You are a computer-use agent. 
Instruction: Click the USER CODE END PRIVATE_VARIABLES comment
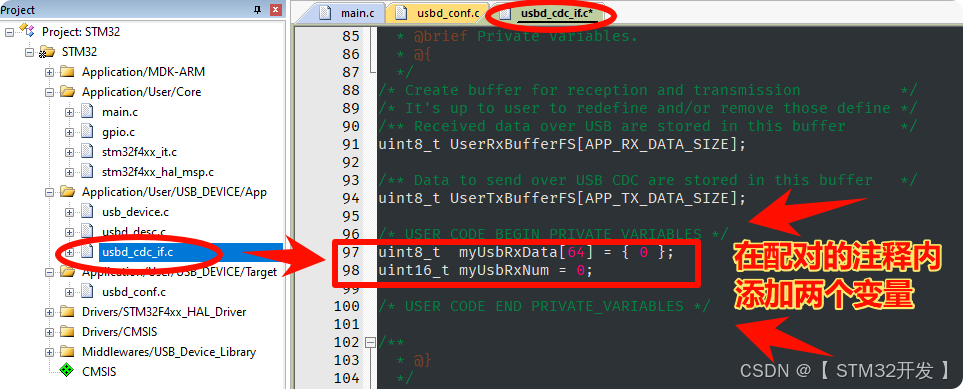pos(544,306)
